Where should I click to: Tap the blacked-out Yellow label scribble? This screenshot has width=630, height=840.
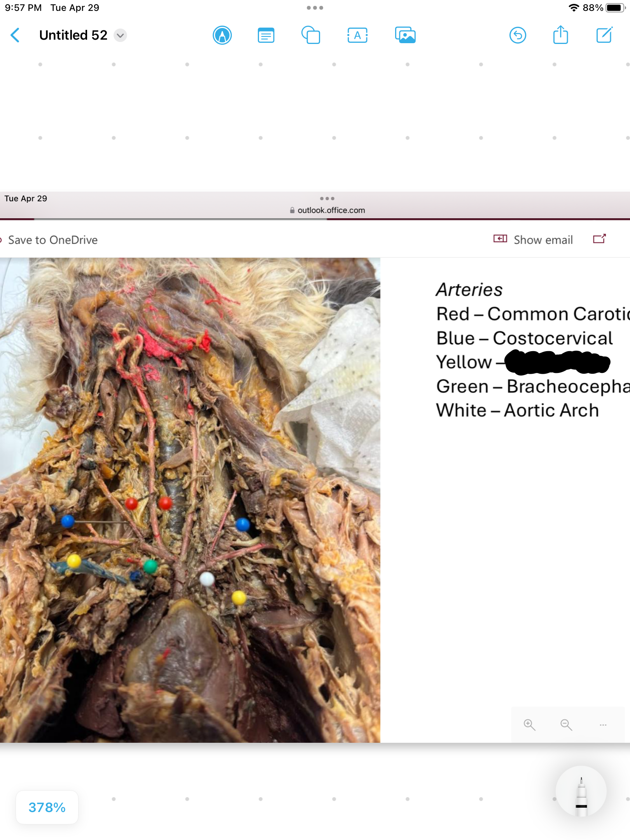[557, 362]
